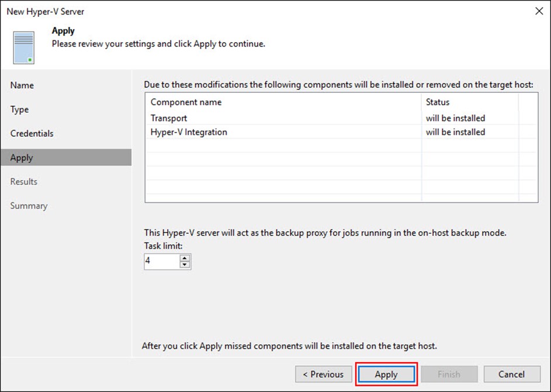Screen dimensions: 551x392
Task: Select the Transport component row
Action: coord(341,118)
